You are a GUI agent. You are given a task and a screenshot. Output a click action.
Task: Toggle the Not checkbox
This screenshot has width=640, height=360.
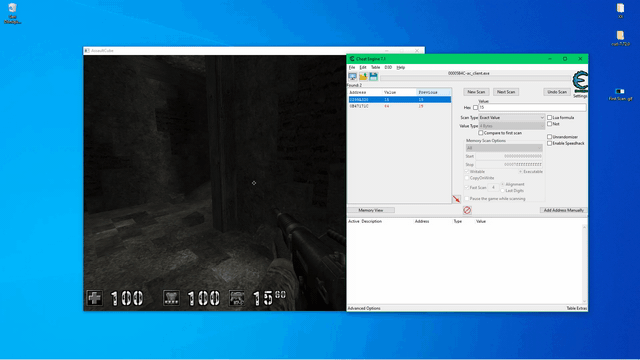[549, 124]
